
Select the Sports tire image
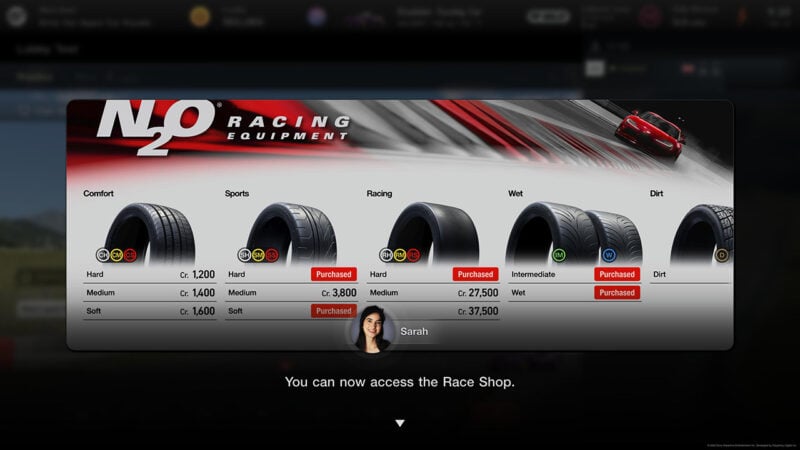click(291, 234)
